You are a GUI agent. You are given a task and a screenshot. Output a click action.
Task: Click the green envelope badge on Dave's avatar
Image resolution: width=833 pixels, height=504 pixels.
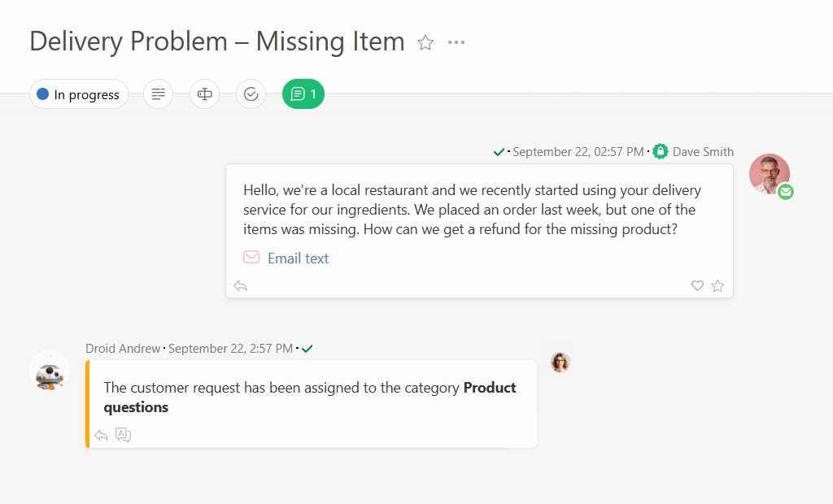pyautogui.click(x=786, y=192)
